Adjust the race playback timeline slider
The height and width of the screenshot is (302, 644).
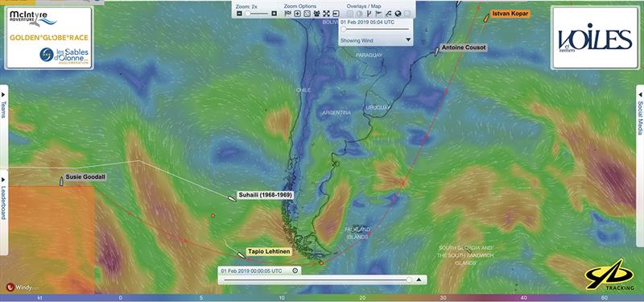pos(316,279)
